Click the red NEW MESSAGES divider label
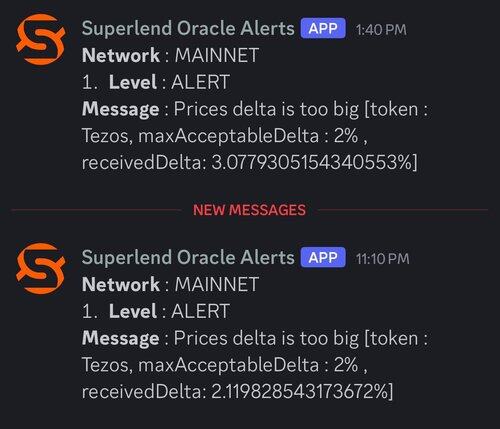The width and height of the screenshot is (500, 429). tap(249, 210)
